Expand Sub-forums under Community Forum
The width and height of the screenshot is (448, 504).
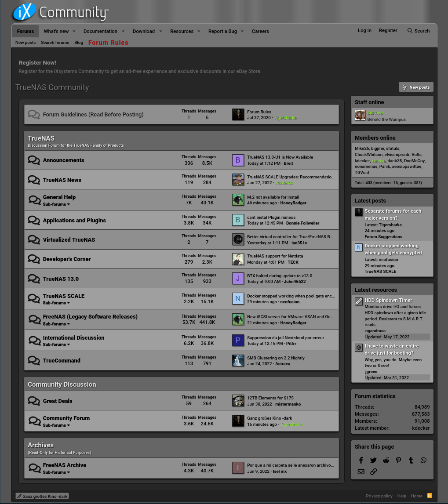point(56,425)
